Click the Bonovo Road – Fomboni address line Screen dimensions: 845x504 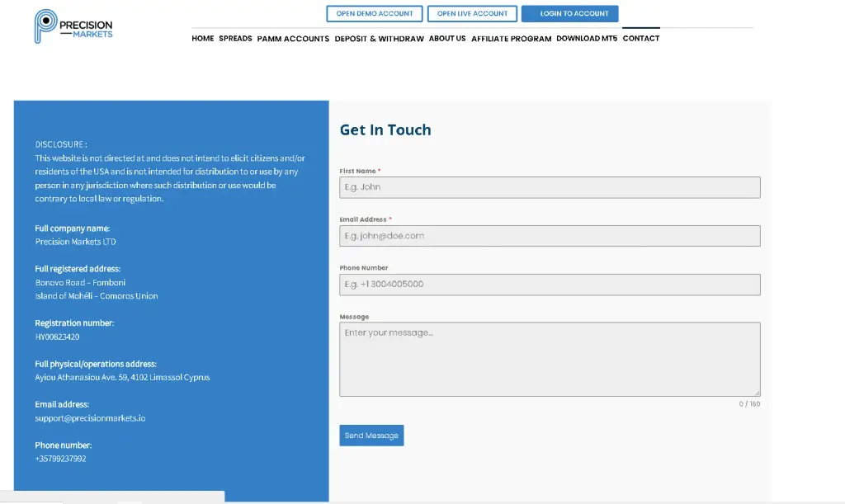80,283
